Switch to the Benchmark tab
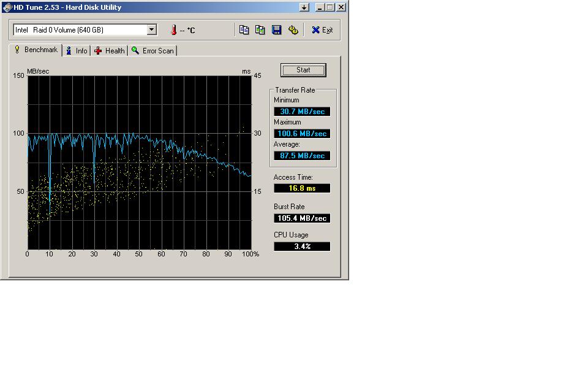 (36, 50)
